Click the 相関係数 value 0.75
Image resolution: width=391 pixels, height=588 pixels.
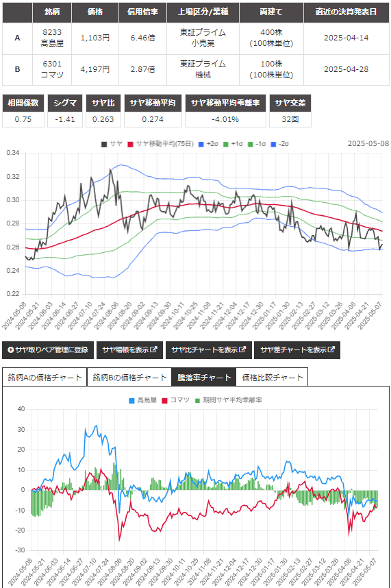(x=23, y=119)
